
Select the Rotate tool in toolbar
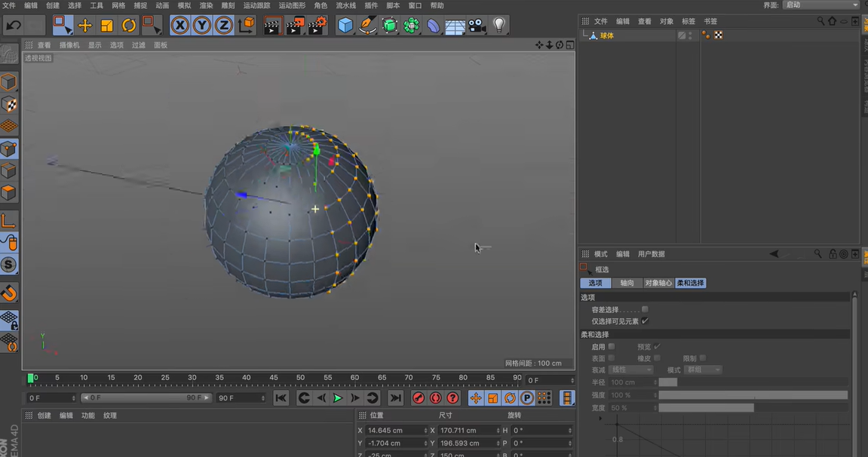128,25
